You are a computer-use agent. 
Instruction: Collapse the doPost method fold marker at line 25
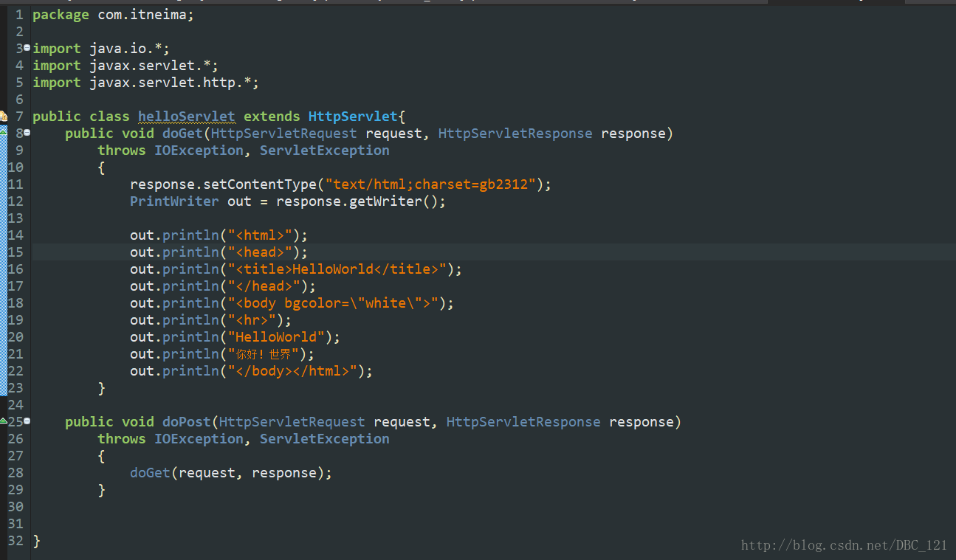point(27,421)
